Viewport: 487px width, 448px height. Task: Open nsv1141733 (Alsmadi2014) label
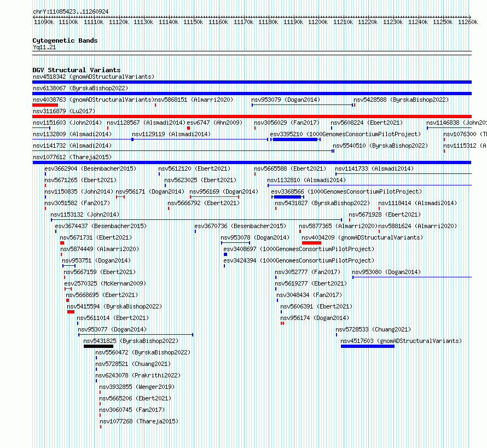[x=375, y=168]
